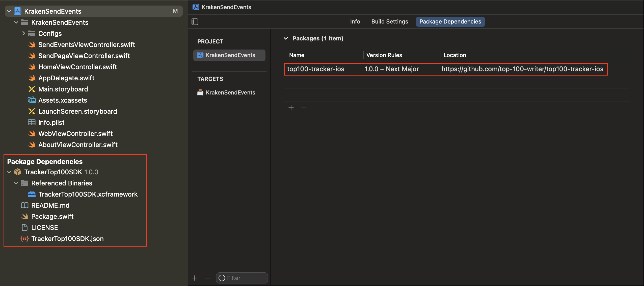Collapse the TrackerTop100SDK package tree
The image size is (644, 286).
point(9,172)
